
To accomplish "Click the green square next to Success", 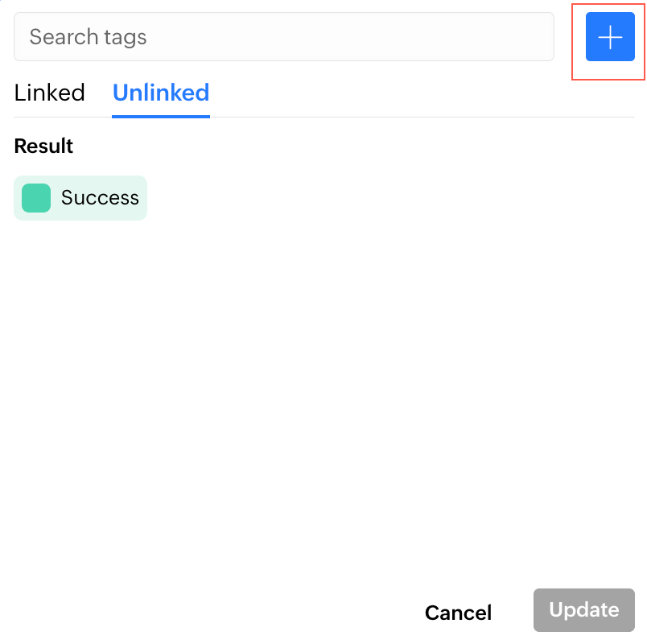I will click(36, 198).
